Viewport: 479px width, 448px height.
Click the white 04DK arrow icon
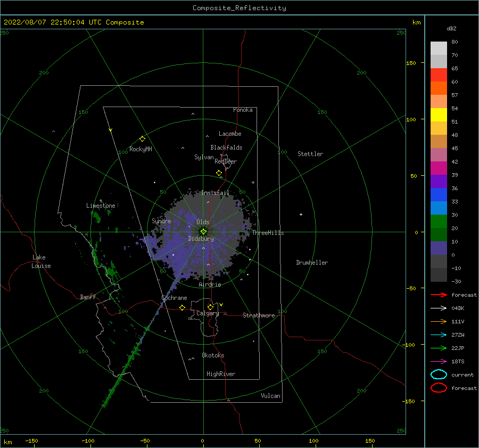point(439,308)
